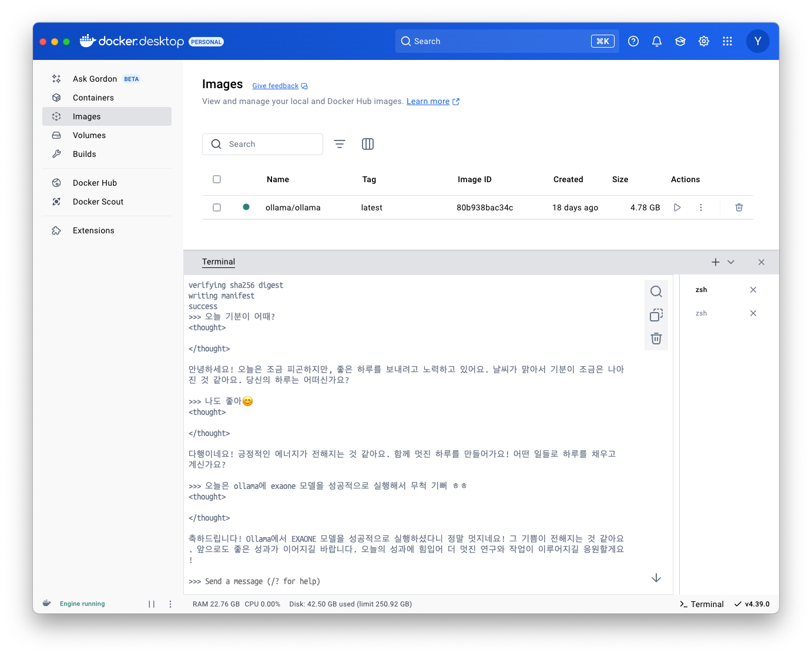
Task: Click the Disk usage status entry
Action: click(x=350, y=604)
